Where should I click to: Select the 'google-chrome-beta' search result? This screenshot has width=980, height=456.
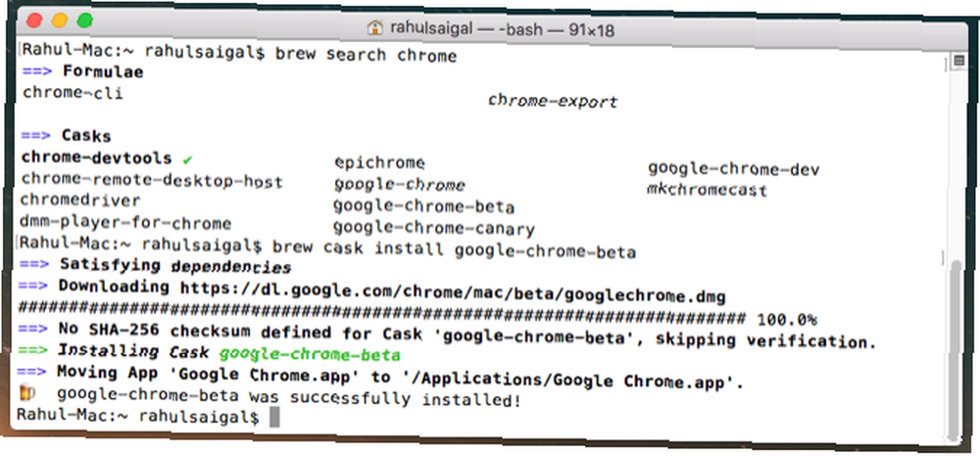click(x=423, y=206)
